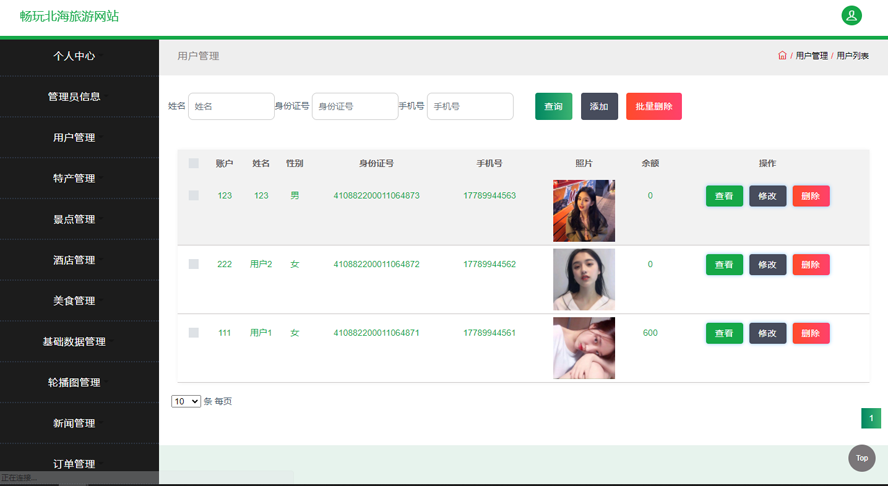Open the rows-per-page dropdown
The width and height of the screenshot is (888, 486).
[186, 401]
